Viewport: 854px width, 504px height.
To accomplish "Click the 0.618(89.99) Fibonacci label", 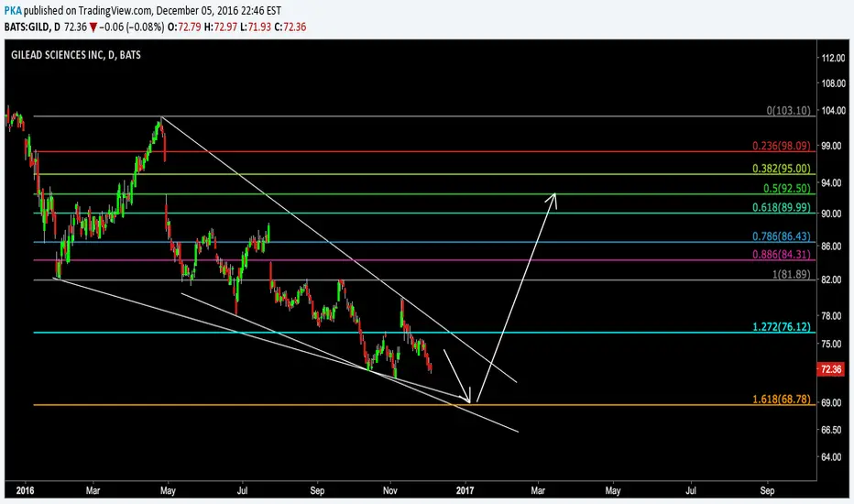I will [781, 207].
